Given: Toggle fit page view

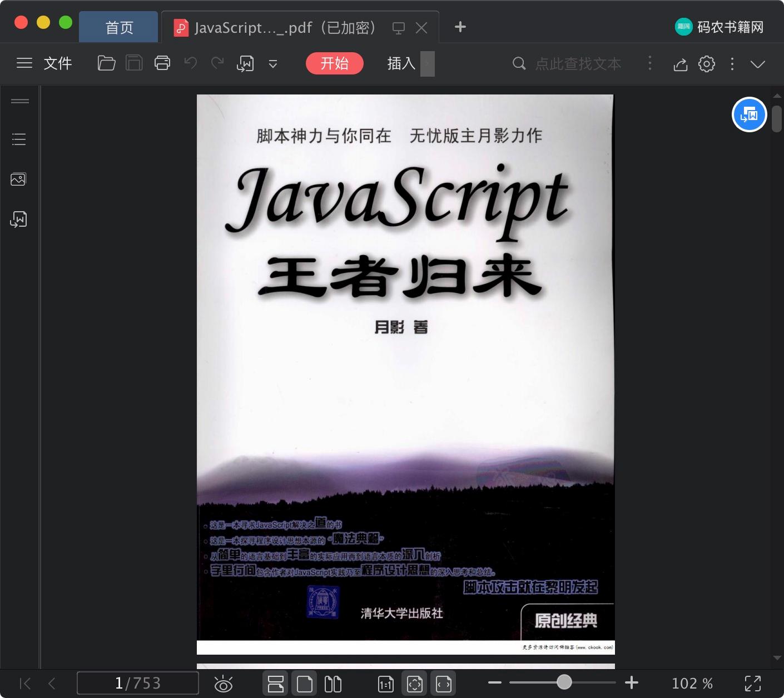Looking at the screenshot, I should pyautogui.click(x=415, y=684).
